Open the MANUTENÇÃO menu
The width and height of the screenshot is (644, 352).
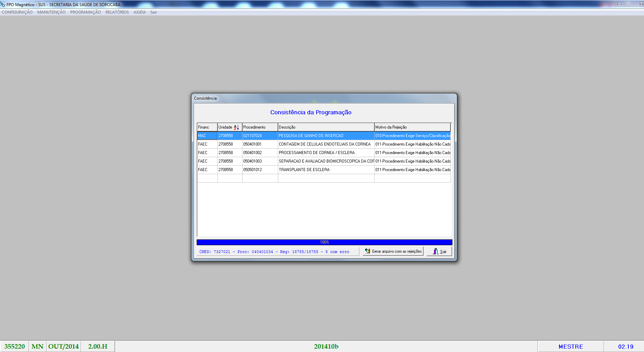(51, 12)
